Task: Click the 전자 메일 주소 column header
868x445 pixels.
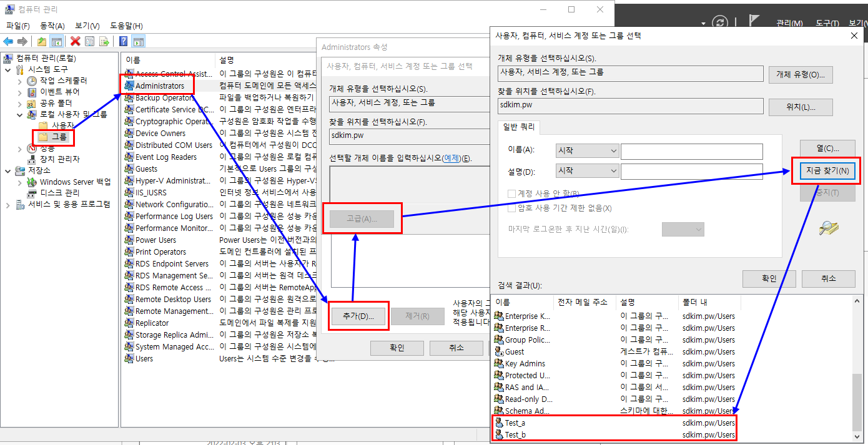Action: [584, 302]
